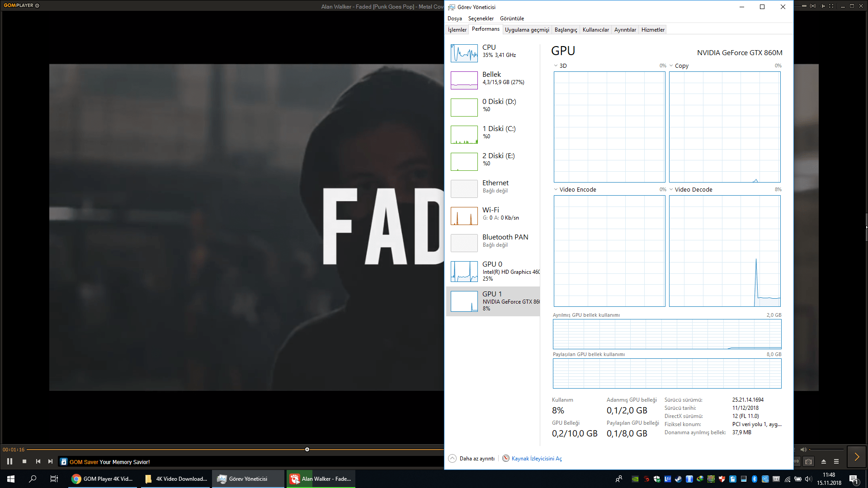Click the Paylaşılan GPU bellek graph
This screenshot has width=868, height=488.
point(667,373)
